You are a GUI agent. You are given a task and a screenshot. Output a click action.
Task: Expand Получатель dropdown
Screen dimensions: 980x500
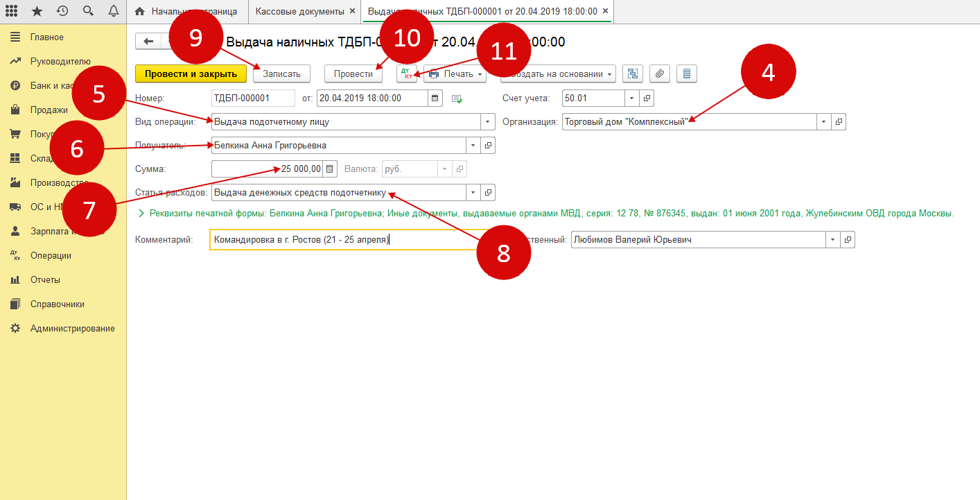473,146
